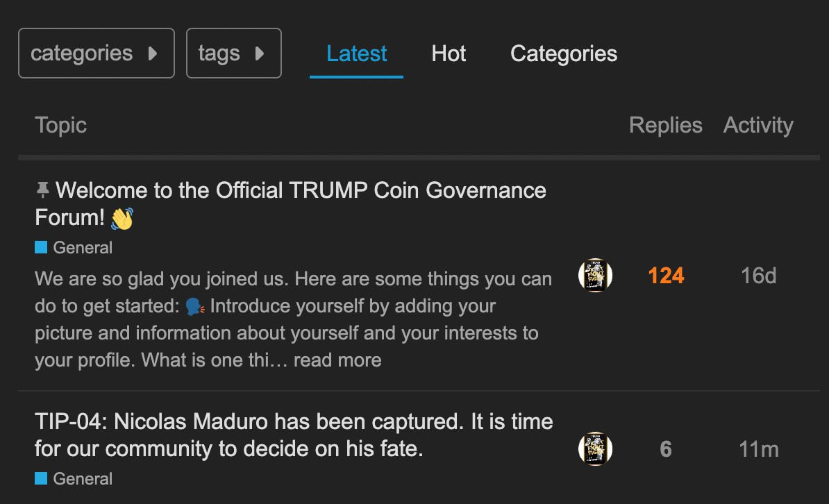Click the blue General square under TIP-04 topic
This screenshot has width=829, height=504.
pyautogui.click(x=41, y=478)
